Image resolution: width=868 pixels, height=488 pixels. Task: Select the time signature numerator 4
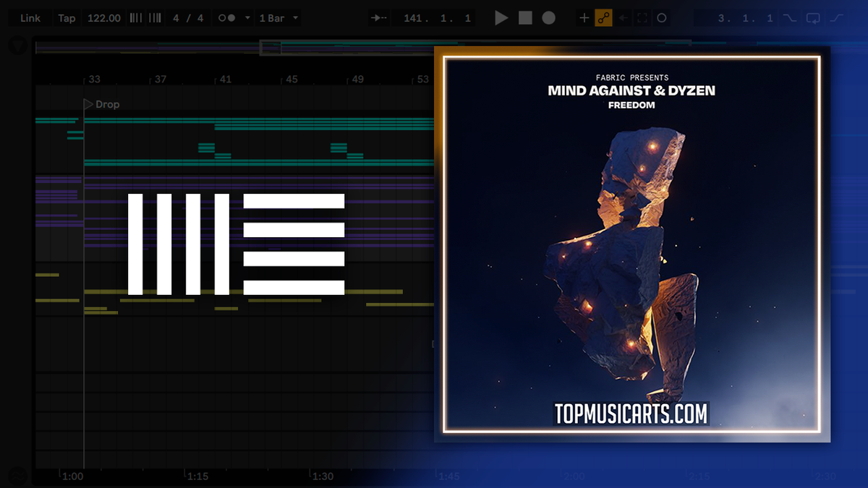(176, 18)
